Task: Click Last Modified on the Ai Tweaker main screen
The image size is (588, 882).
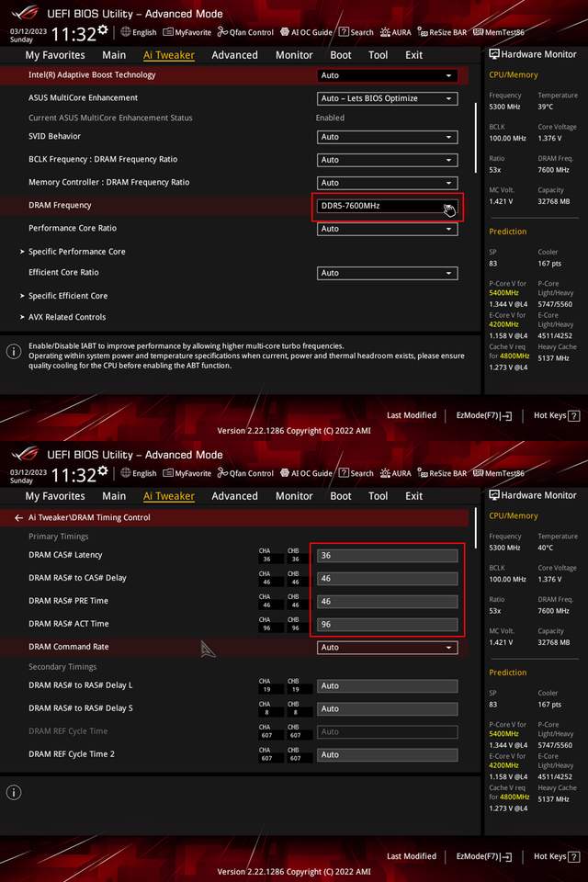Action: pyautogui.click(x=412, y=415)
